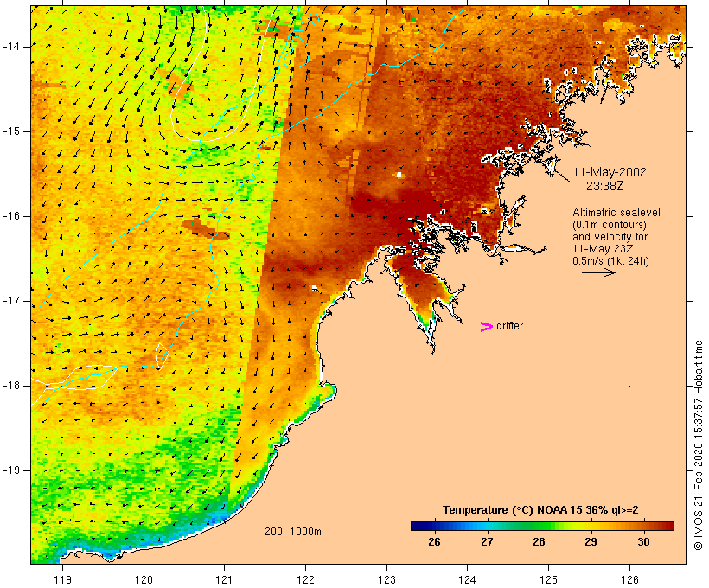Click latitude axis label '-19'

11,470
